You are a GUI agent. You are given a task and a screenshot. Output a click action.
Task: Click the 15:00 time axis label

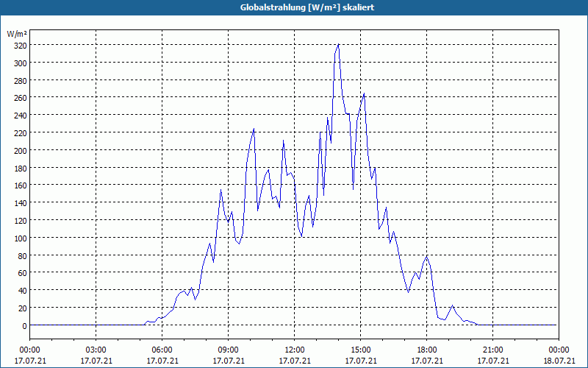point(361,350)
